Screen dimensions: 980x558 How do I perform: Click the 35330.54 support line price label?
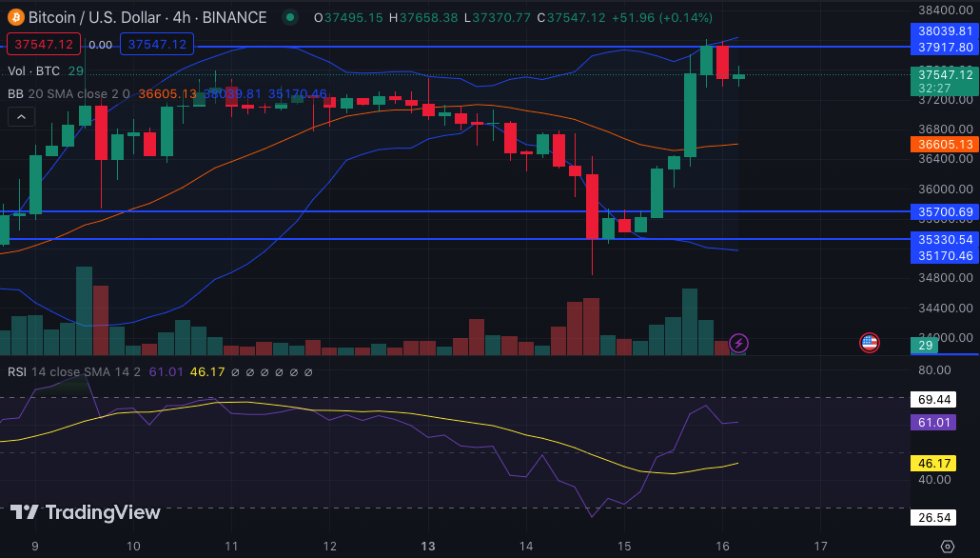(x=945, y=240)
